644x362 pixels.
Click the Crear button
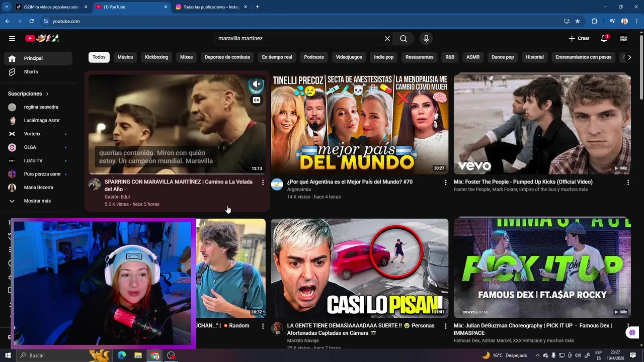tap(579, 38)
